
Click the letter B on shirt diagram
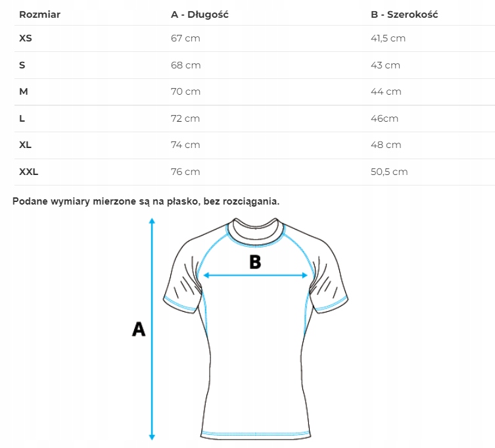(x=255, y=262)
